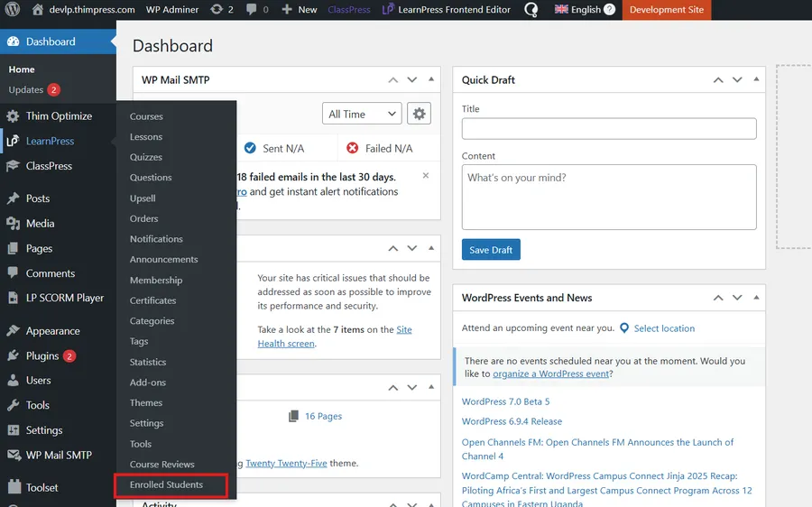Click organize a WordPress event link
Viewport: 812px width, 507px height.
click(x=550, y=373)
